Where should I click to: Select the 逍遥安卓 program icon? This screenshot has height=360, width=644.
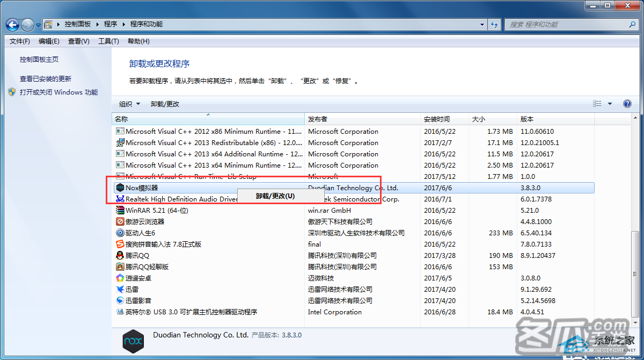[120, 278]
